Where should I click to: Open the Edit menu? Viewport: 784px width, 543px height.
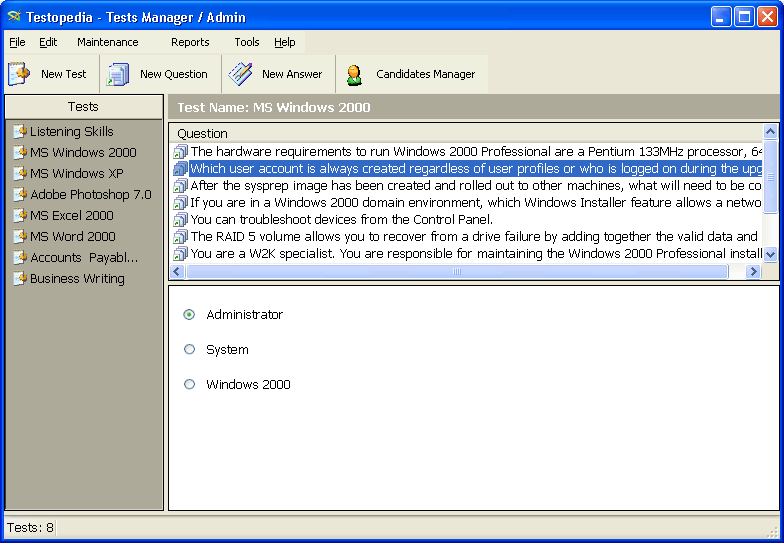click(48, 42)
